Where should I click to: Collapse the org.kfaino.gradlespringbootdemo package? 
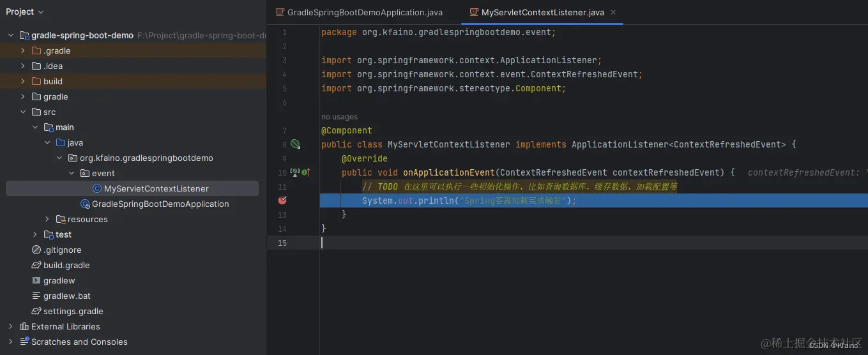click(x=59, y=158)
